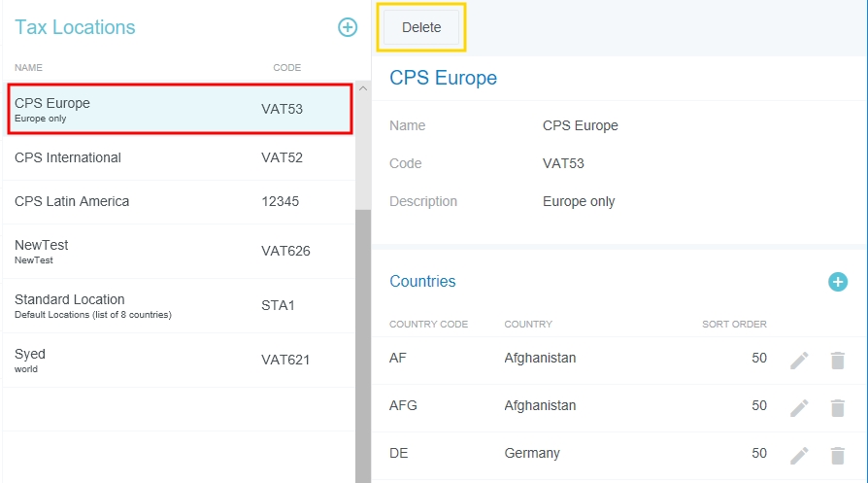This screenshot has width=868, height=483.
Task: Select CPS Europe tax location
Action: tap(179, 109)
